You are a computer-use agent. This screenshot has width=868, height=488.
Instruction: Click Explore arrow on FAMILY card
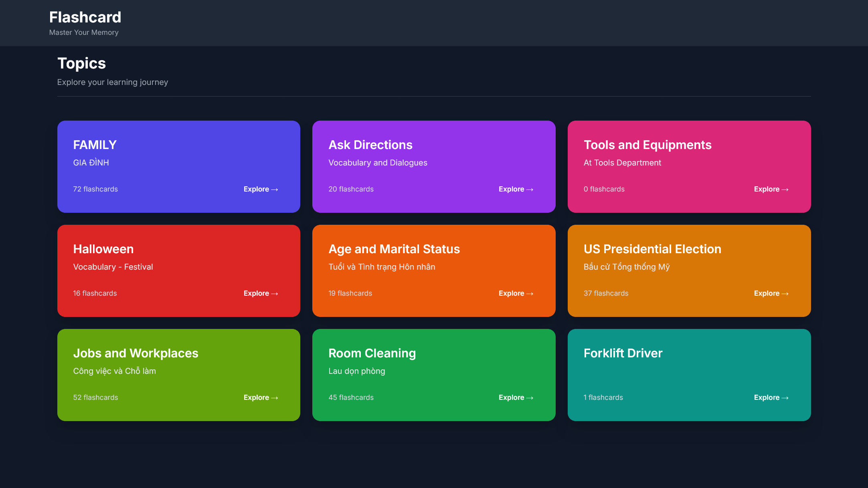click(x=261, y=189)
